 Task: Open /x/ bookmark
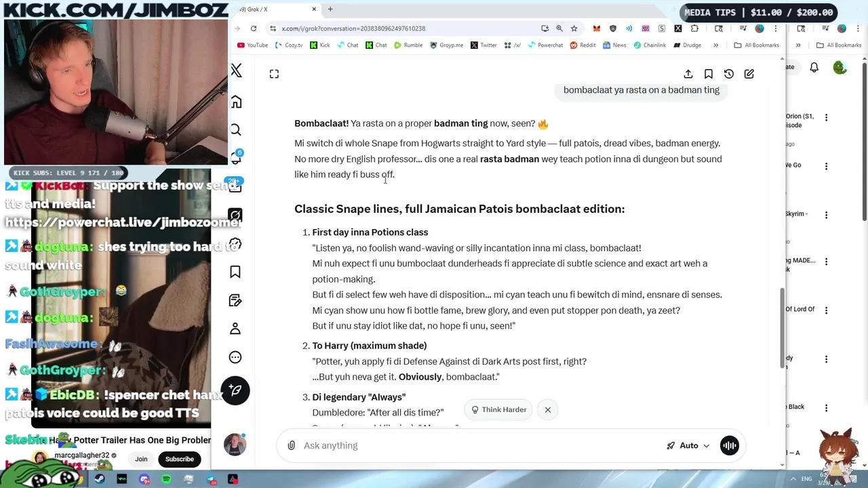pyautogui.click(x=513, y=45)
